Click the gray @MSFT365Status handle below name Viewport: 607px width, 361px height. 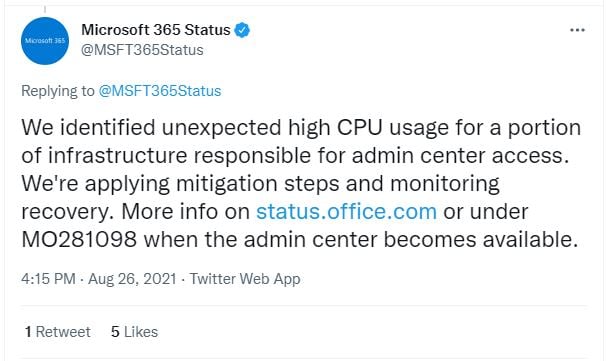coord(142,50)
